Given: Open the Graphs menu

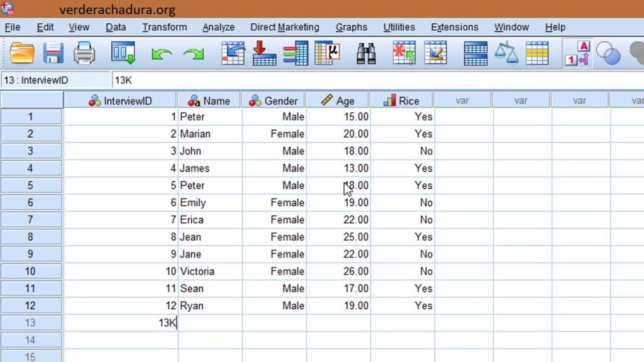Looking at the screenshot, I should click(x=352, y=27).
